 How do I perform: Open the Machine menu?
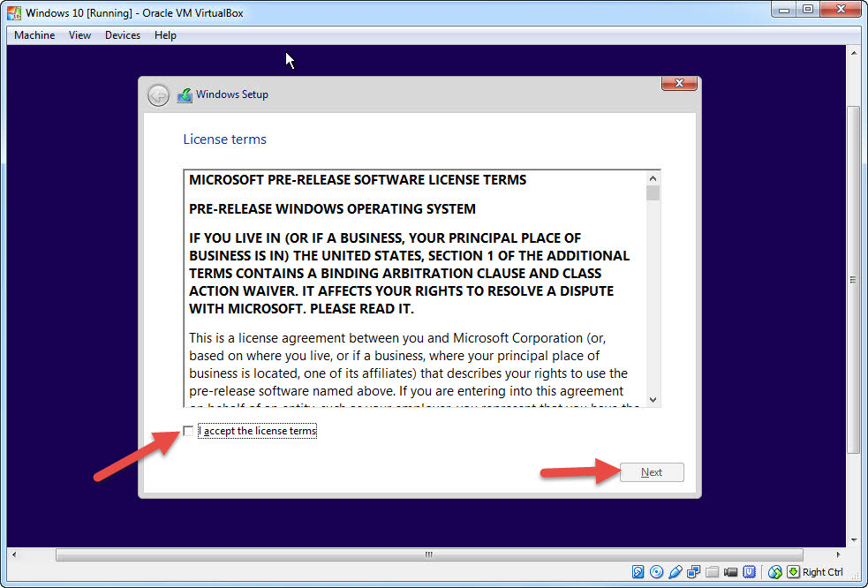pos(34,35)
